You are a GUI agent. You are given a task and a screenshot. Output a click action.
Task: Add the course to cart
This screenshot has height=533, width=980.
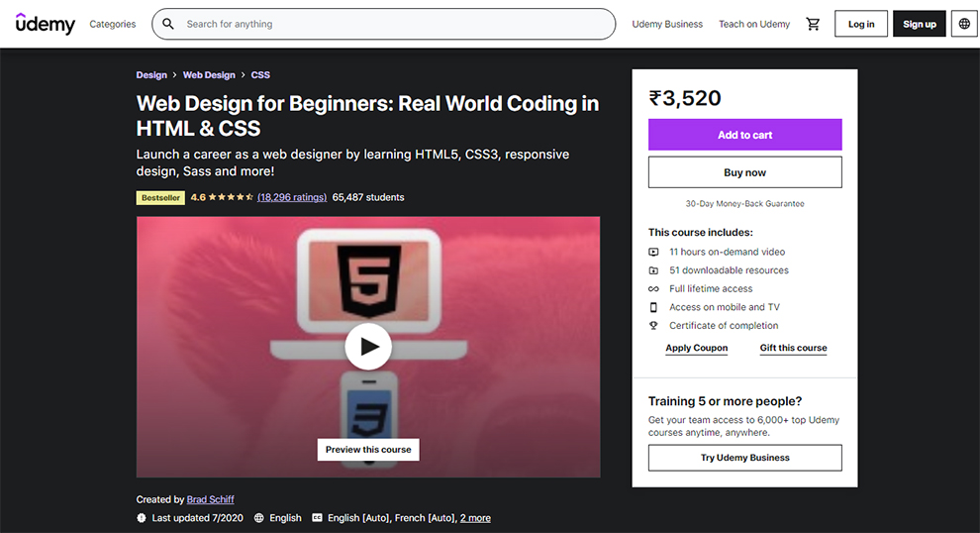tap(745, 135)
